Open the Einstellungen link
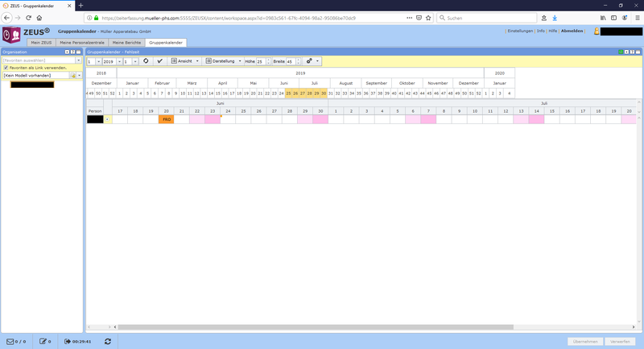 (520, 31)
